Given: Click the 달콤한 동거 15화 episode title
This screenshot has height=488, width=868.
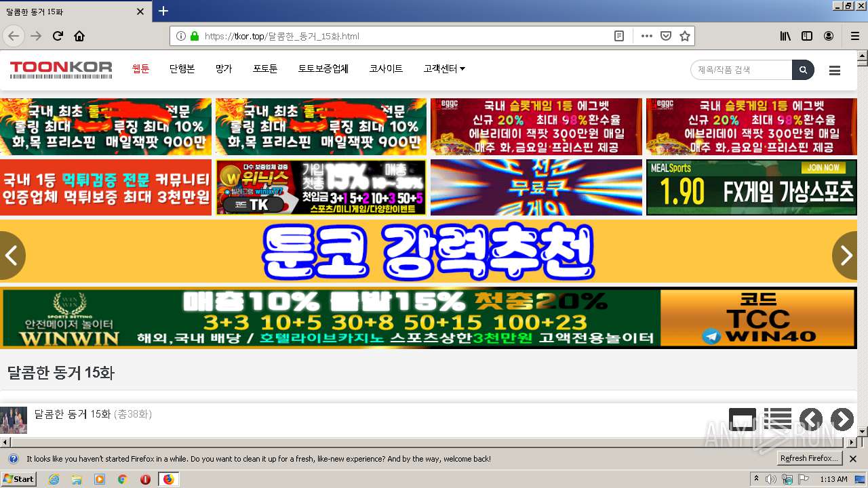Looking at the screenshot, I should pyautogui.click(x=73, y=414).
